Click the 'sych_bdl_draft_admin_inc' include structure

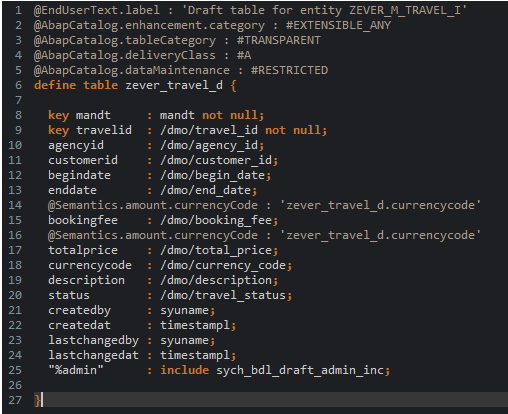tap(300, 370)
